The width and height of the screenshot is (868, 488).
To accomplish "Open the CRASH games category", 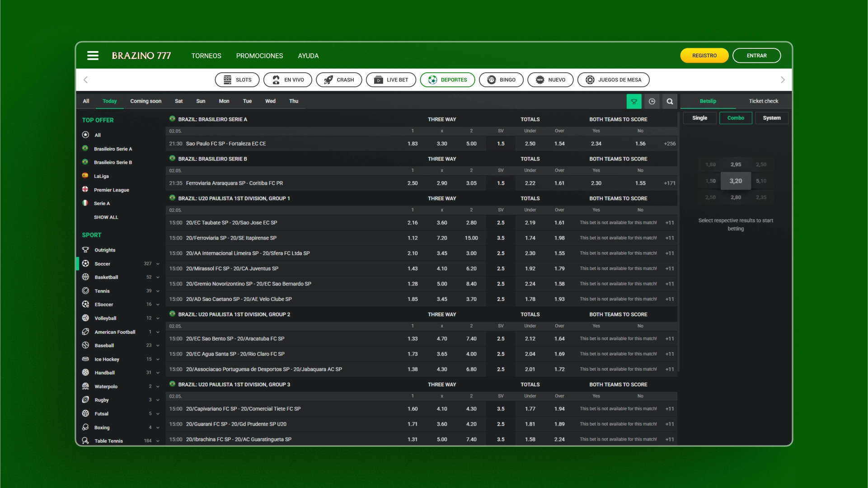I will pos(339,80).
